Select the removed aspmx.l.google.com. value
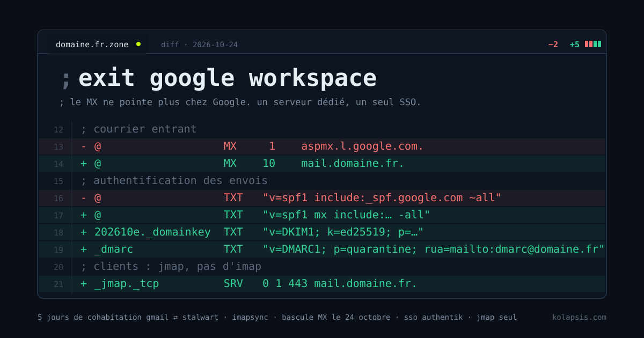 362,146
